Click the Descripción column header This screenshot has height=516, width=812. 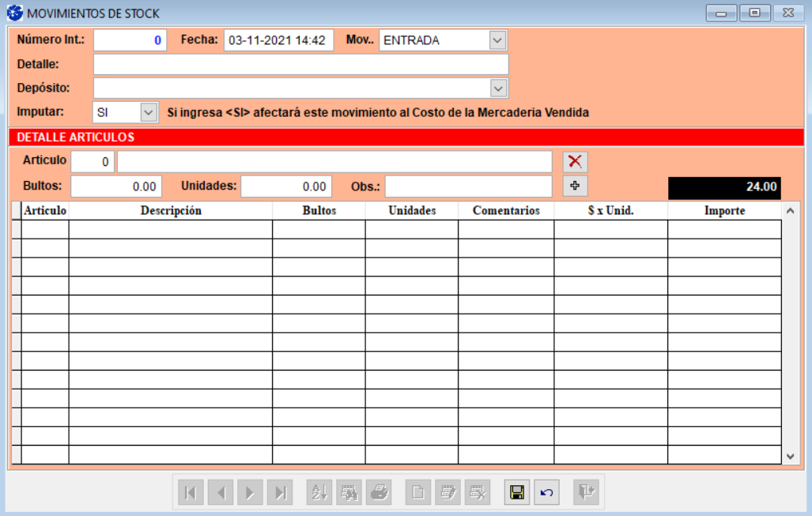pos(171,211)
